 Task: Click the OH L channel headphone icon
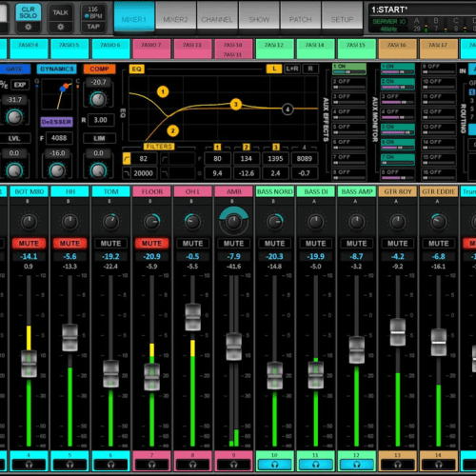192,465
